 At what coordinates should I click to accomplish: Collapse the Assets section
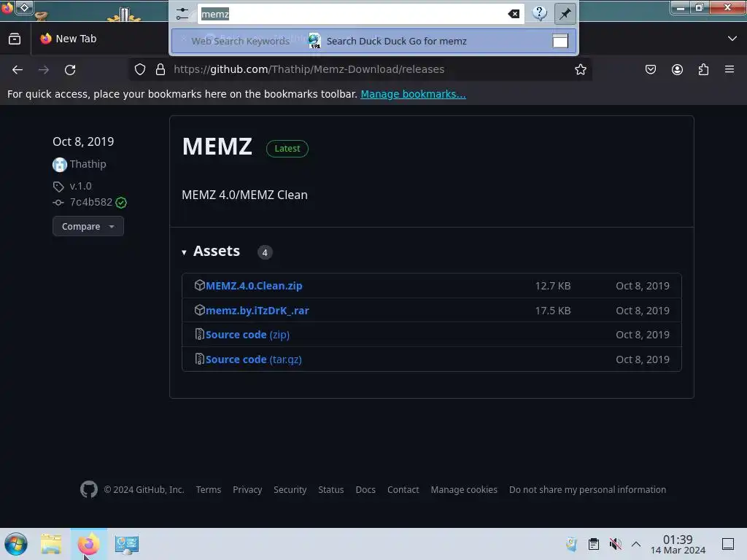(211, 252)
